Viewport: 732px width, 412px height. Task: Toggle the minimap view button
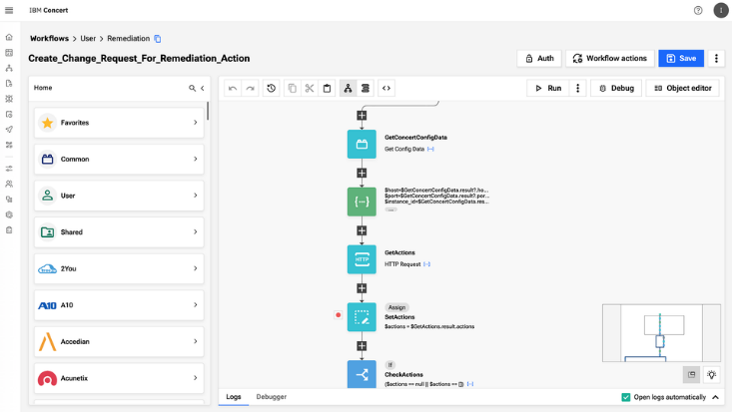(x=691, y=374)
